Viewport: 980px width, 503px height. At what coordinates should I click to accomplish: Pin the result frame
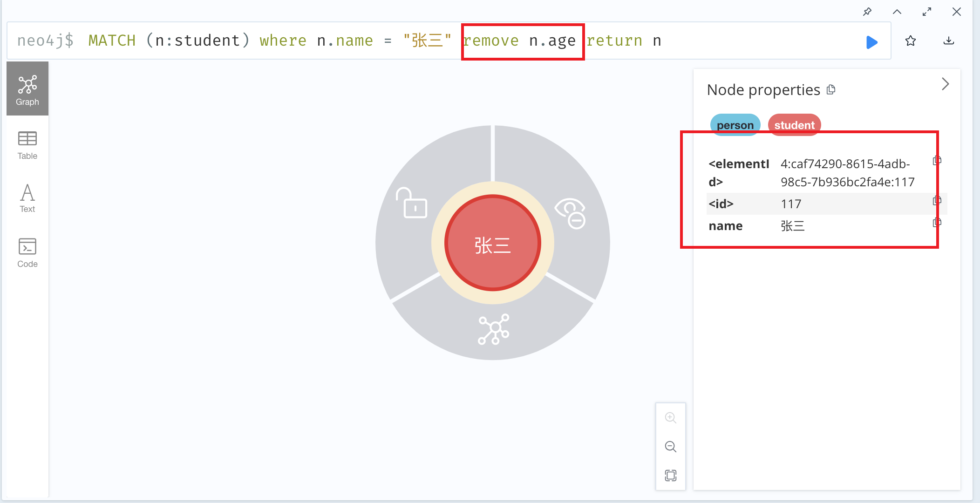867,12
